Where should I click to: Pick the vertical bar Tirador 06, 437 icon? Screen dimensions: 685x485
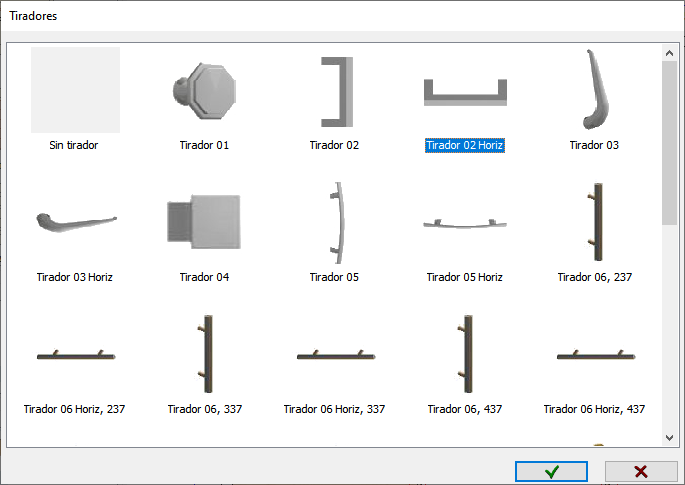point(466,354)
